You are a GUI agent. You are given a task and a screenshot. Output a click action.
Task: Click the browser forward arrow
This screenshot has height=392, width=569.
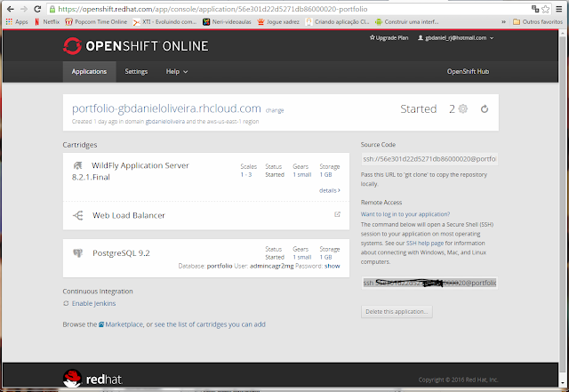pos(24,9)
